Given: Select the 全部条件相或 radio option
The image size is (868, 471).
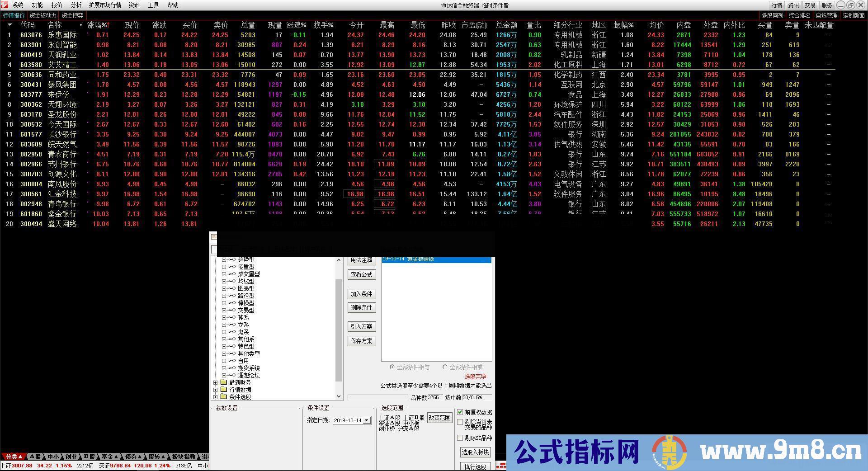Looking at the screenshot, I should (446, 367).
